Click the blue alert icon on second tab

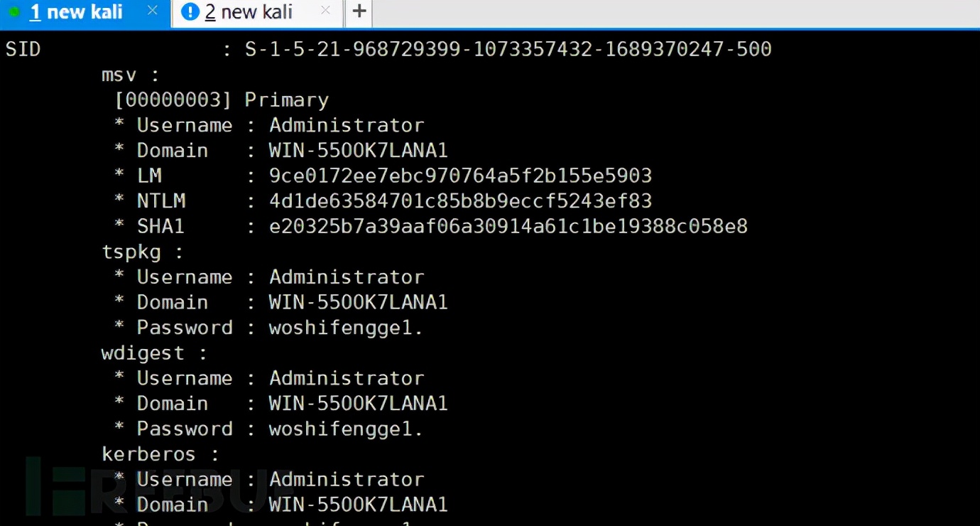coord(190,12)
